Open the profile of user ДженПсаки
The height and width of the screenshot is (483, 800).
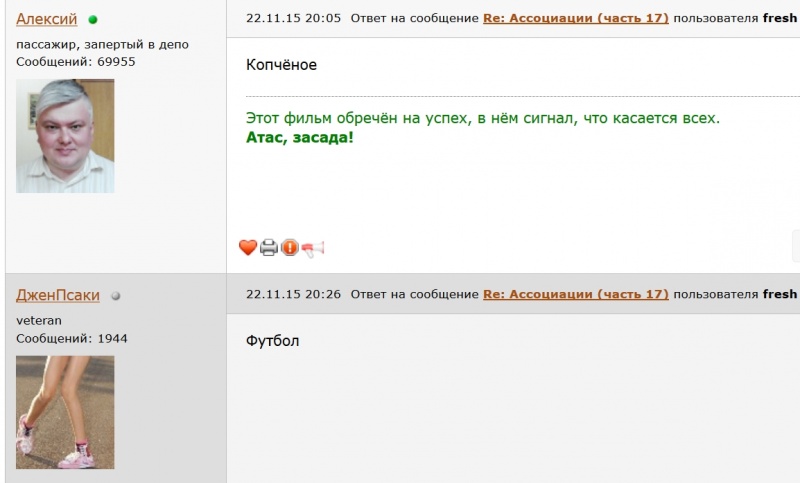pos(58,295)
